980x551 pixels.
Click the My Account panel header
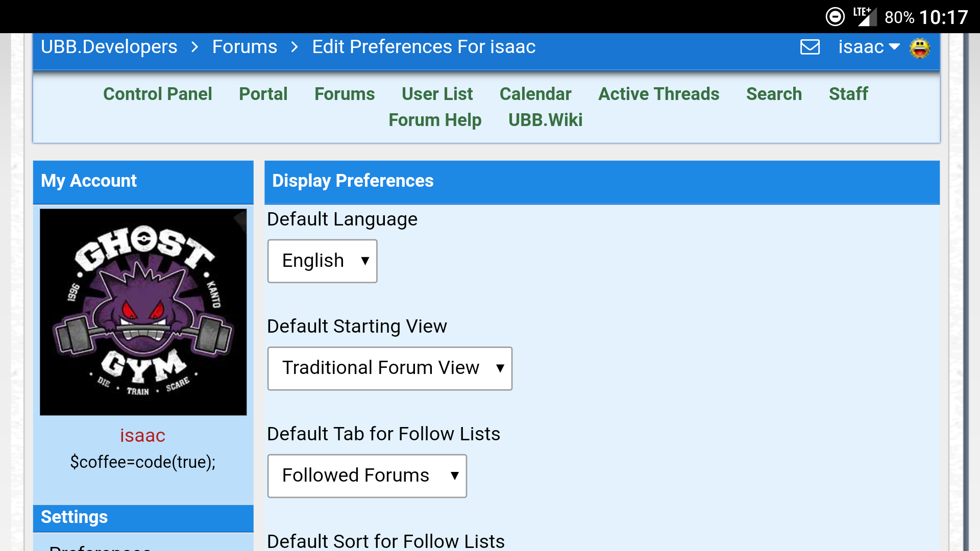tap(143, 182)
